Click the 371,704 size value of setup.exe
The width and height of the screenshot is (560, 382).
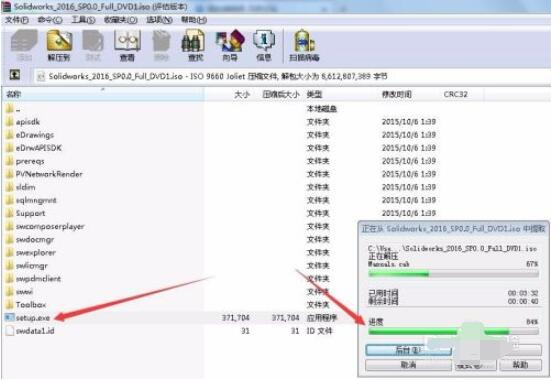pyautogui.click(x=235, y=317)
